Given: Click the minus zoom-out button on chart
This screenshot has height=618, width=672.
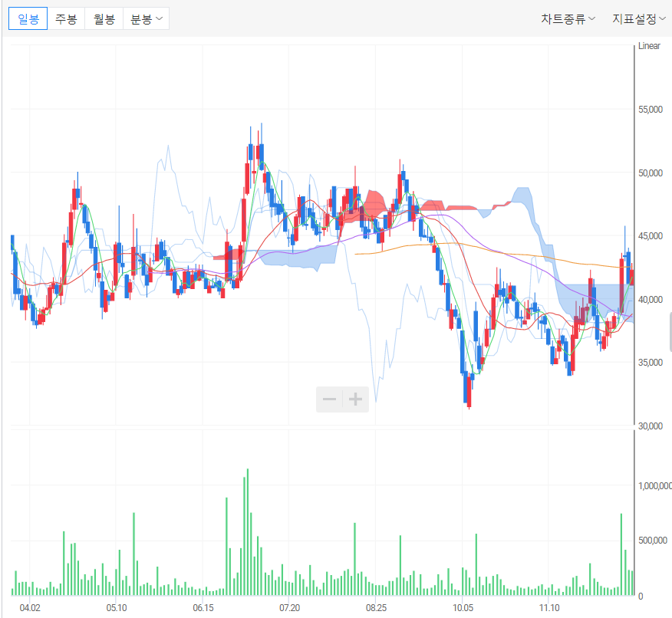Looking at the screenshot, I should click(329, 399).
